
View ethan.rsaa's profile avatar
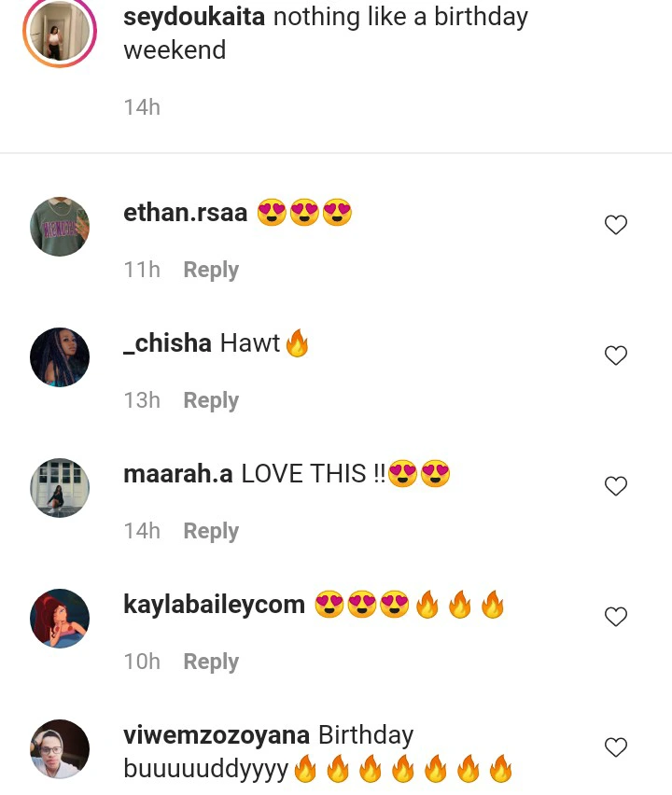pyautogui.click(x=60, y=227)
